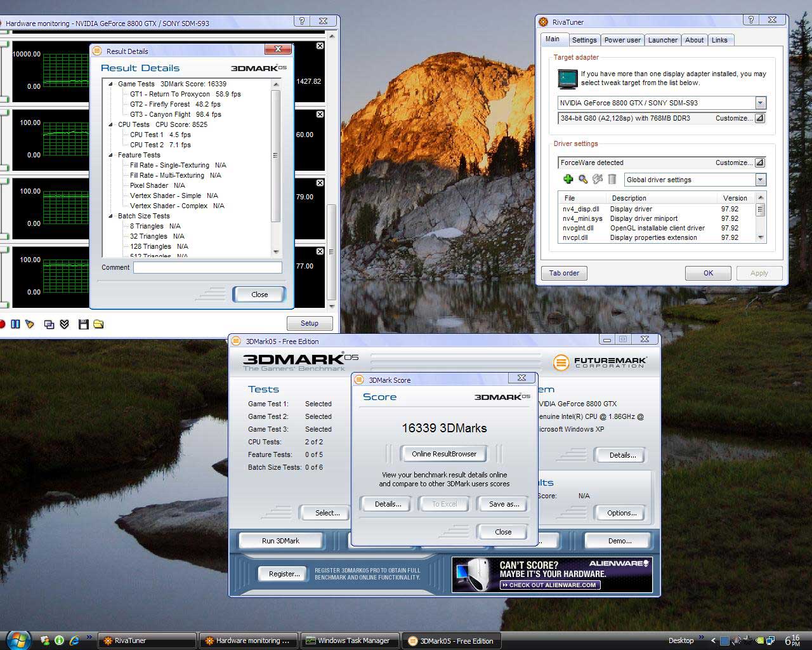Click the Comment input field in Result Details
This screenshot has width=812, height=650.
point(207,267)
